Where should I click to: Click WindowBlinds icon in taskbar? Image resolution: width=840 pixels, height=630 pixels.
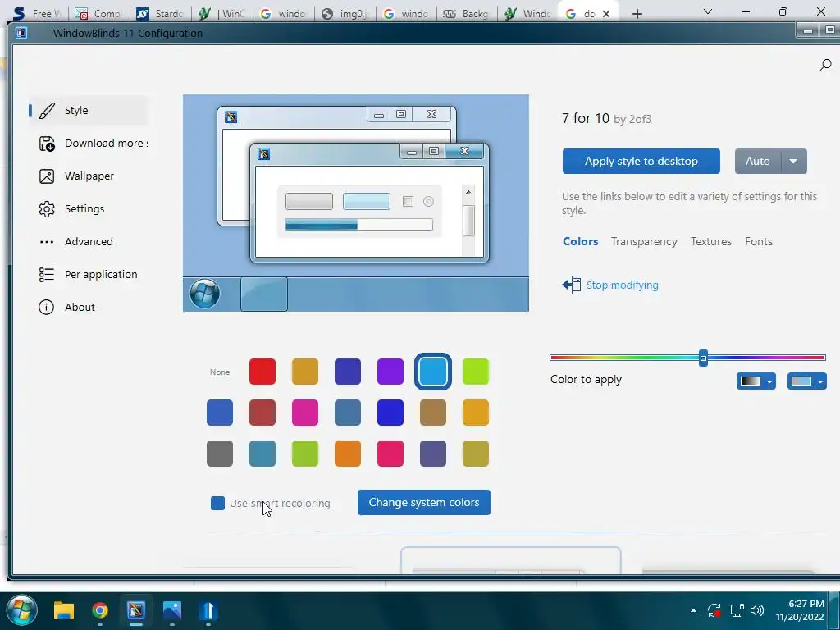pyautogui.click(x=136, y=610)
